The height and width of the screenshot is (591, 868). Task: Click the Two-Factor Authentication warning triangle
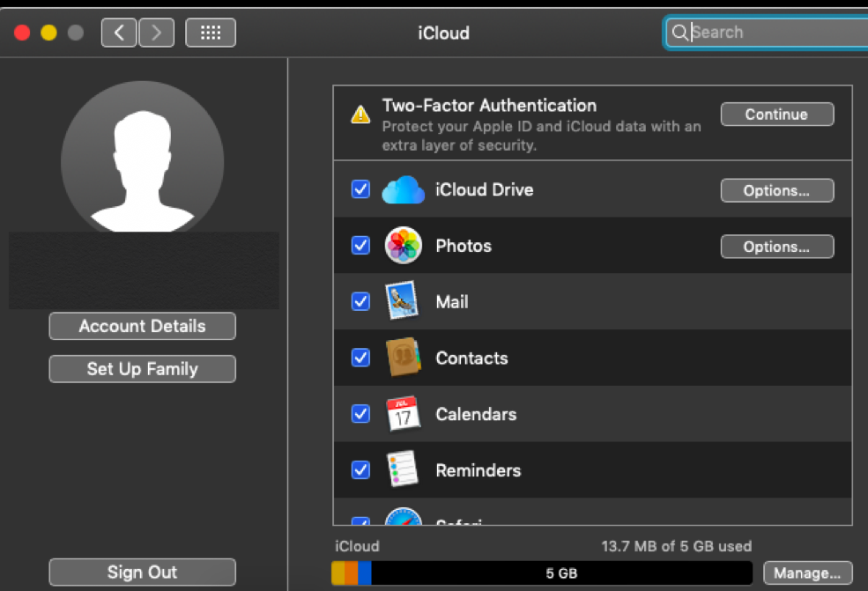pyautogui.click(x=360, y=113)
